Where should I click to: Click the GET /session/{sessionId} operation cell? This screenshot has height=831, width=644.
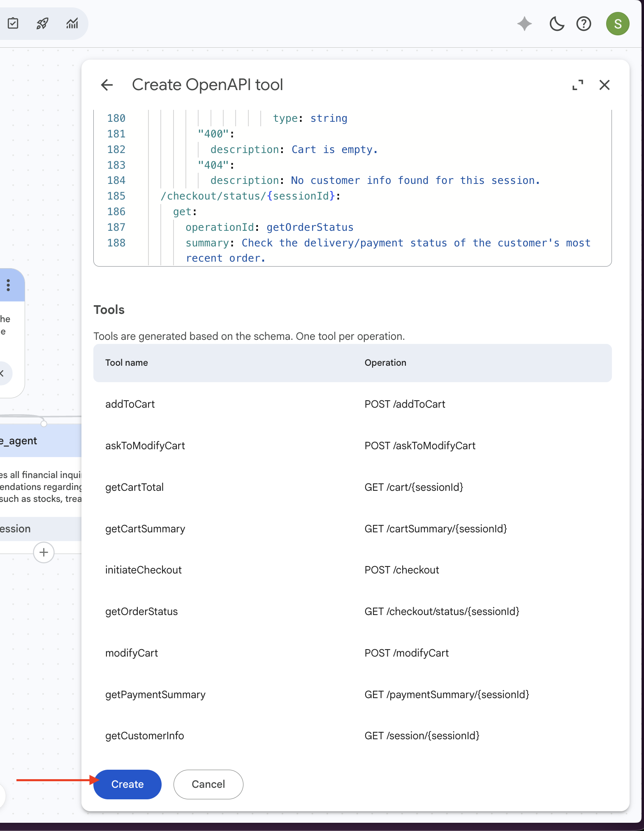[x=422, y=736]
